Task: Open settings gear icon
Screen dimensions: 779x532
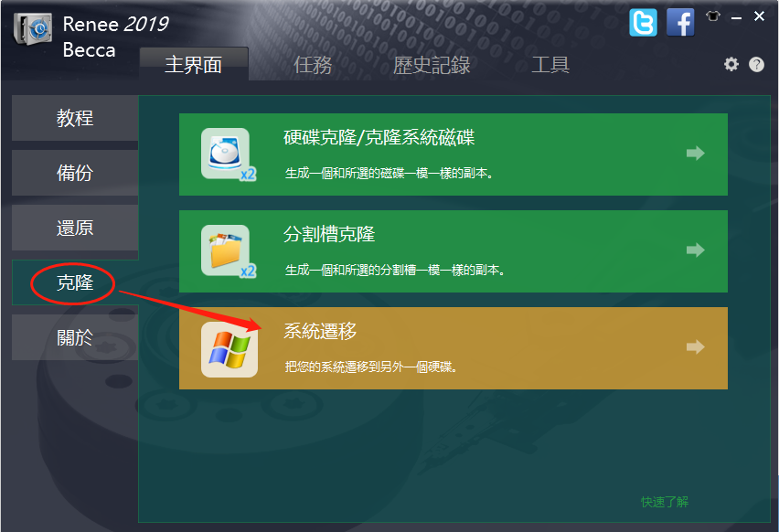Action: [731, 64]
